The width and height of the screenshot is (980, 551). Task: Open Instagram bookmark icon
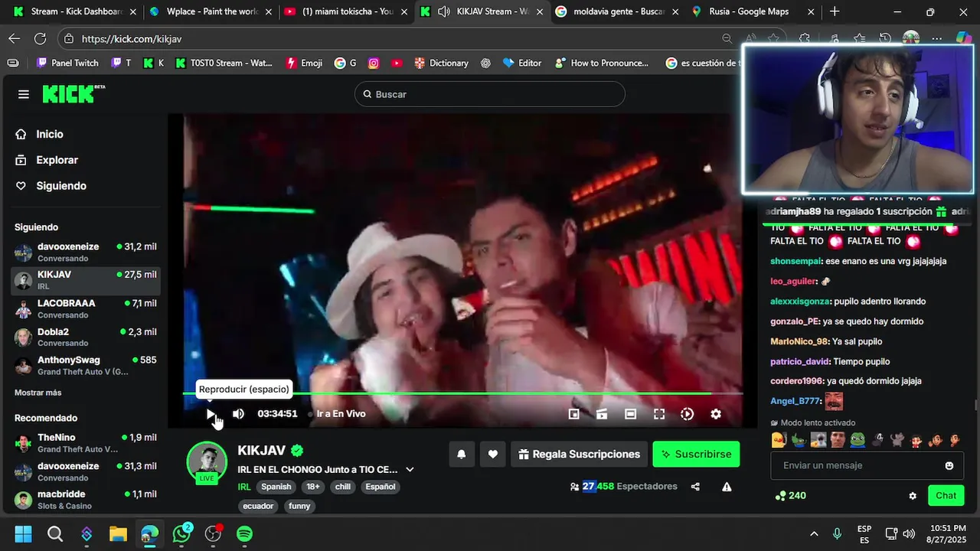(374, 63)
